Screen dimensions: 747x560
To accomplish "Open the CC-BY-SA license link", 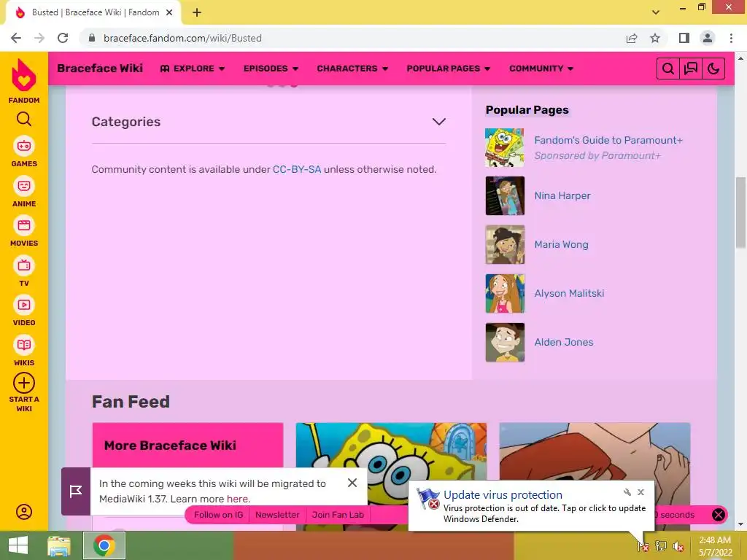I will pyautogui.click(x=297, y=169).
